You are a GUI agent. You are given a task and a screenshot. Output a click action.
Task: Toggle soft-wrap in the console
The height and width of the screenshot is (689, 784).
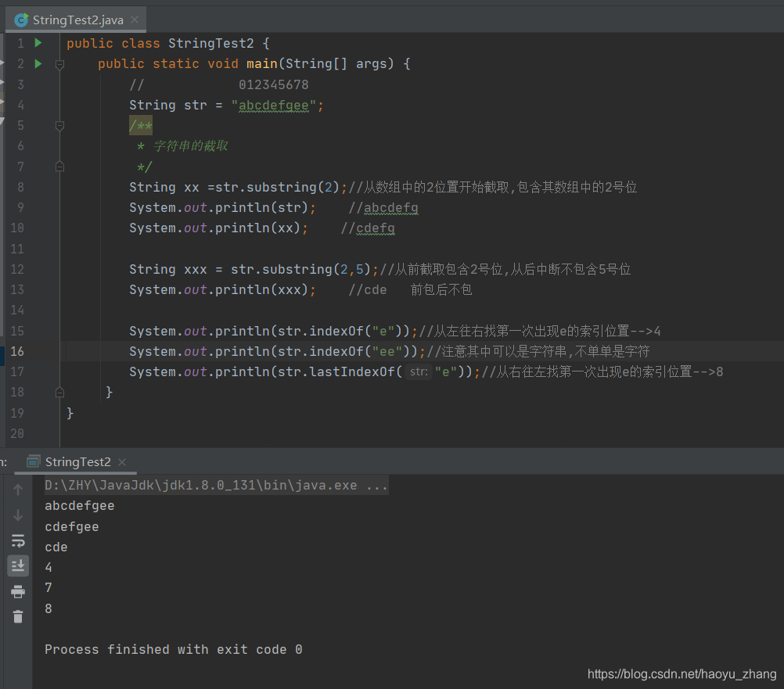[x=18, y=540]
